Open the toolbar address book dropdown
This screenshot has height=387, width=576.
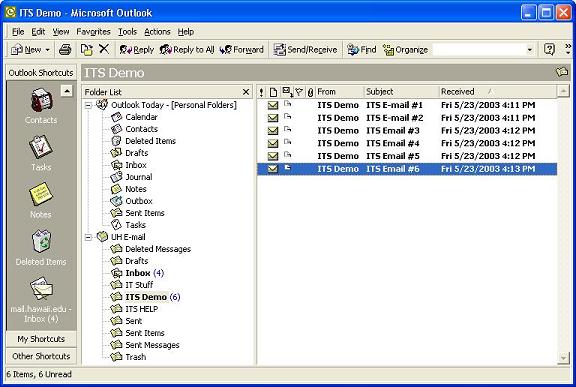tap(529, 50)
